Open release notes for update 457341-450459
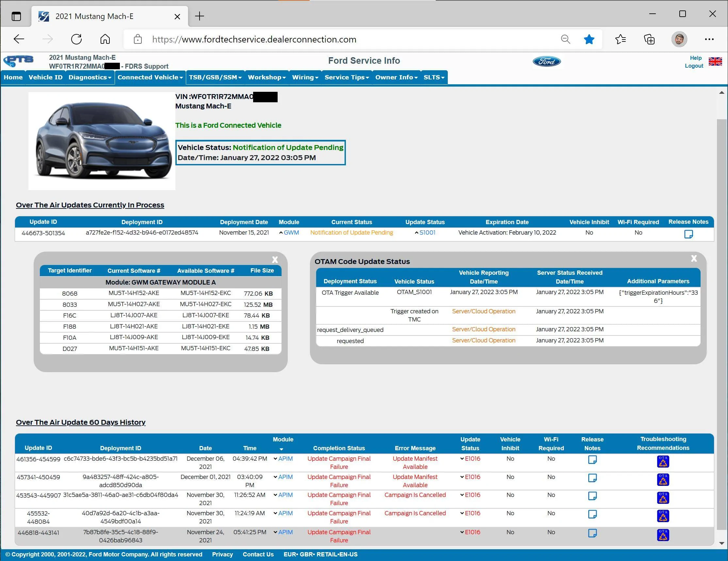The width and height of the screenshot is (728, 561). click(x=592, y=478)
